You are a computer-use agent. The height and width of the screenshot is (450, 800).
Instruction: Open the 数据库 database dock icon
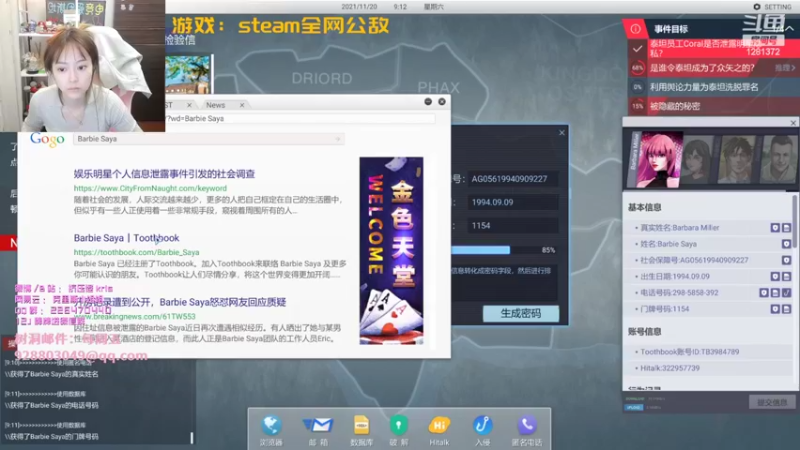pyautogui.click(x=361, y=425)
